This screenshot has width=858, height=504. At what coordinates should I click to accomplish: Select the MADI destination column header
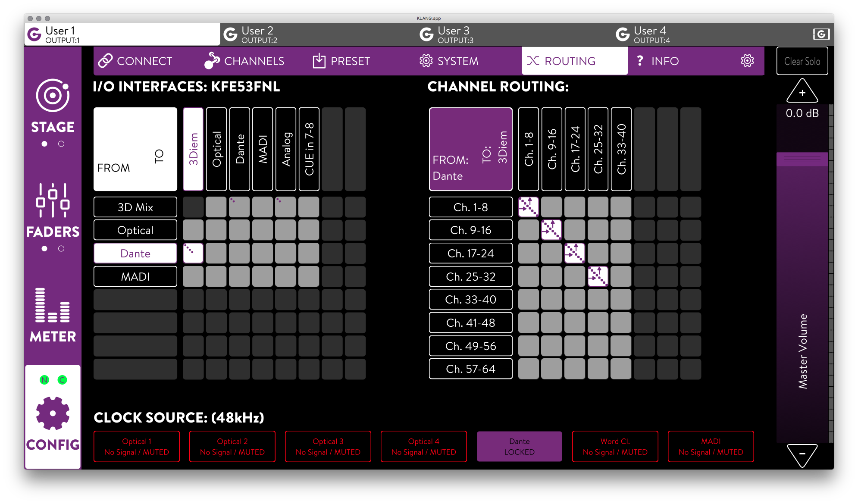263,149
